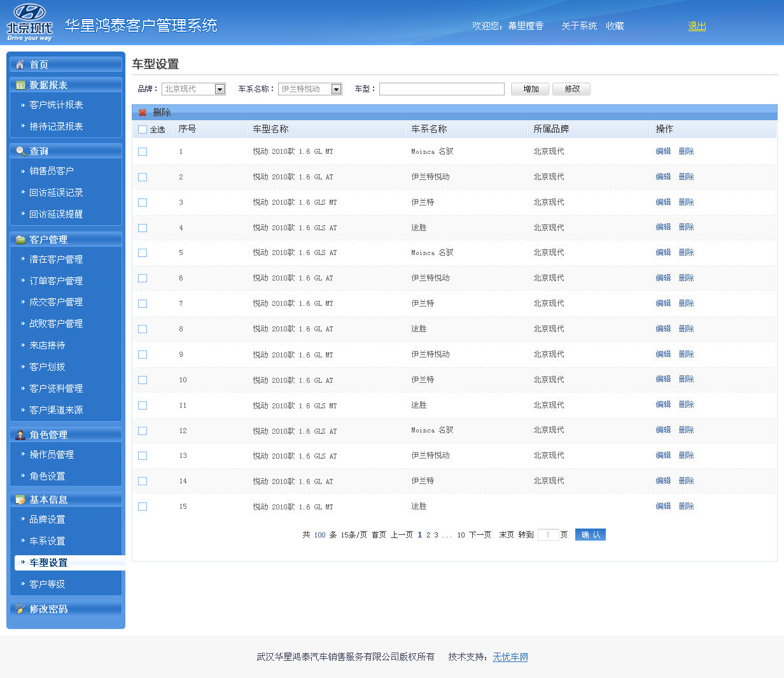Open 车系设置 in the sidebar
The image size is (784, 678).
(47, 541)
